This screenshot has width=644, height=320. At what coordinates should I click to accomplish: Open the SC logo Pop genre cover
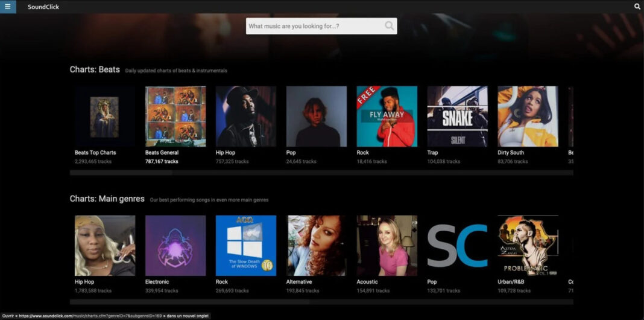[x=458, y=246]
